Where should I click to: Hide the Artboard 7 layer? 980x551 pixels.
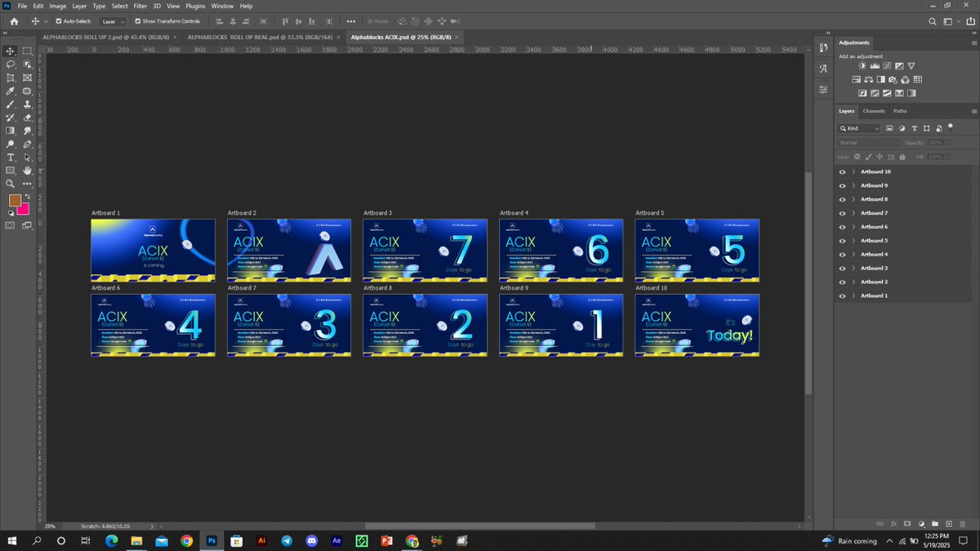click(x=842, y=213)
